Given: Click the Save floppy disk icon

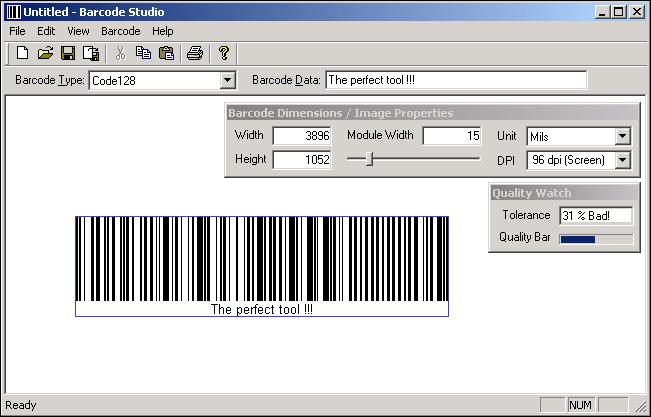Looking at the screenshot, I should click(68, 53).
